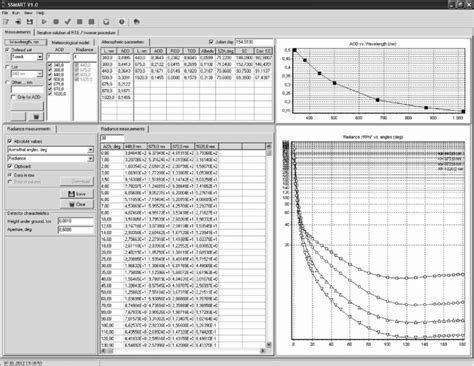Open the File menu
Viewport: 474px width, 366px height.
pyautogui.click(x=5, y=13)
